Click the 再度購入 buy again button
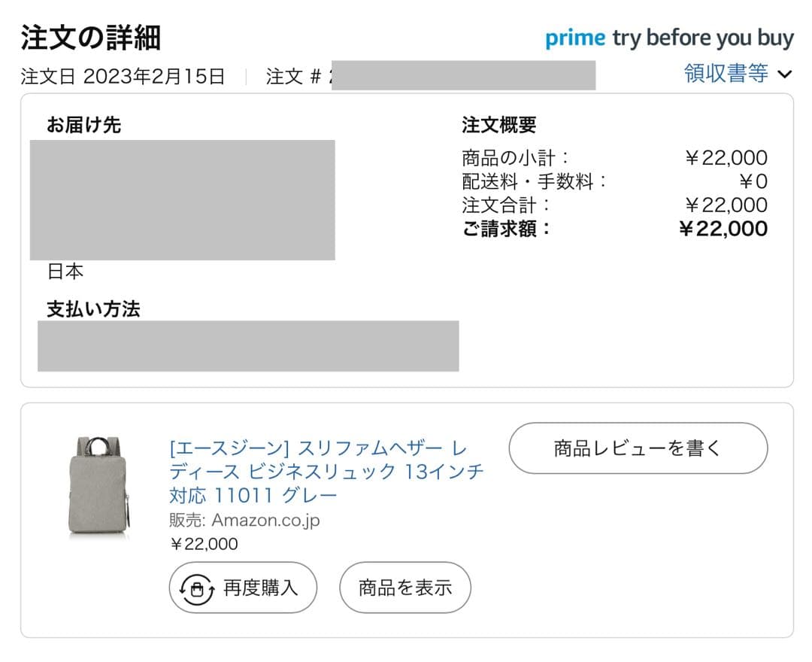Viewport: 812px width, 662px height. [x=242, y=588]
